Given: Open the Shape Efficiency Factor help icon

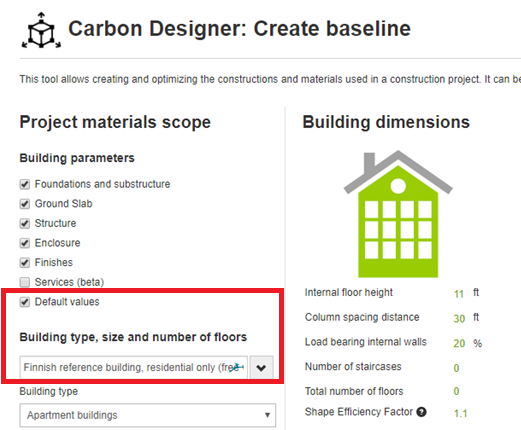Looking at the screenshot, I should 421,412.
